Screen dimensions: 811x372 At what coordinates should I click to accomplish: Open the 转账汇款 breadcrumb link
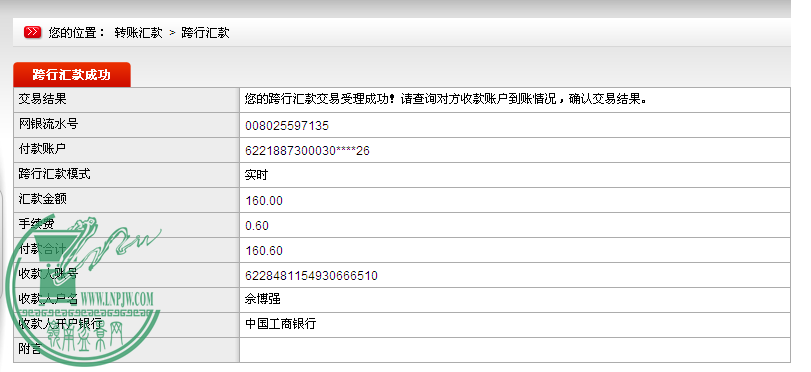pos(138,33)
